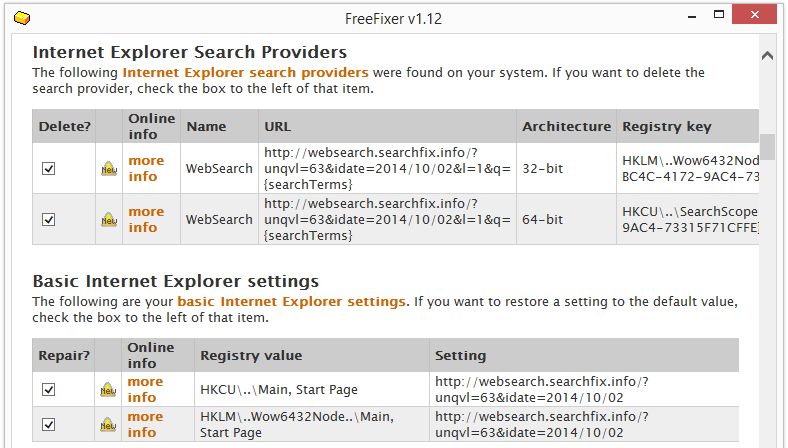
Task: Click Internet Explorer Search Providers heading
Action: point(190,52)
